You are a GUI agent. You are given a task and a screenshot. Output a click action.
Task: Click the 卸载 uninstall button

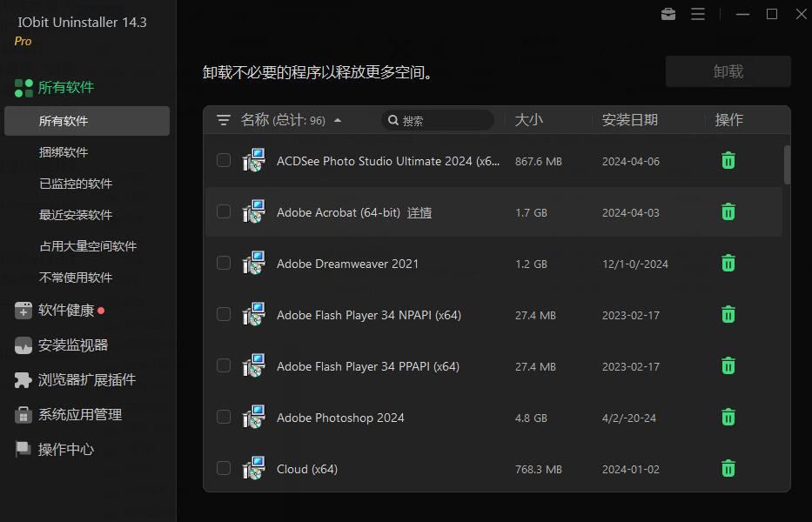click(x=728, y=71)
